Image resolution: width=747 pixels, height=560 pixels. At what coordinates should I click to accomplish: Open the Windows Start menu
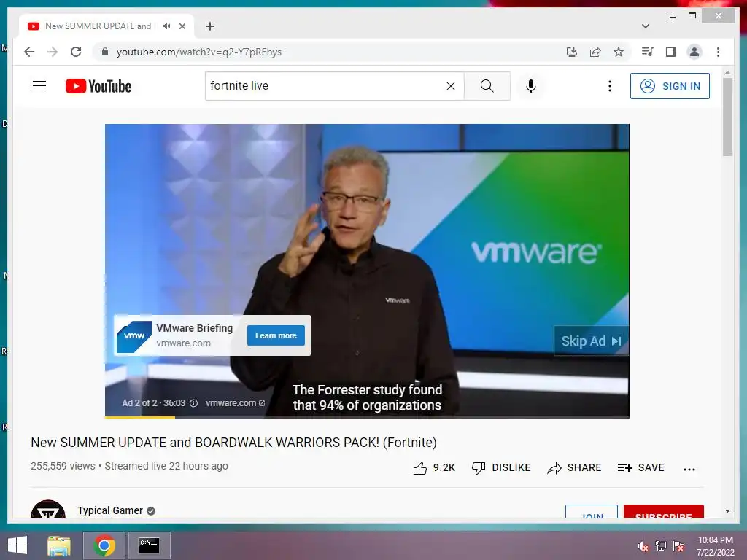pyautogui.click(x=18, y=545)
